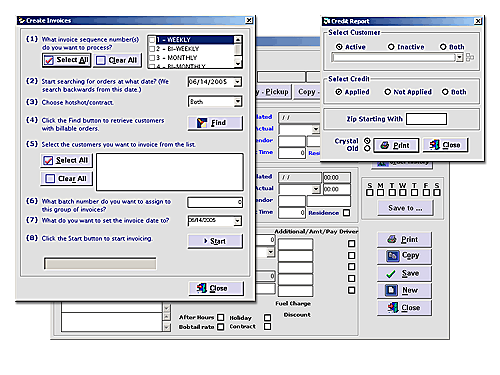Click Copy button in order window
The width and height of the screenshot is (500, 375).
(404, 256)
